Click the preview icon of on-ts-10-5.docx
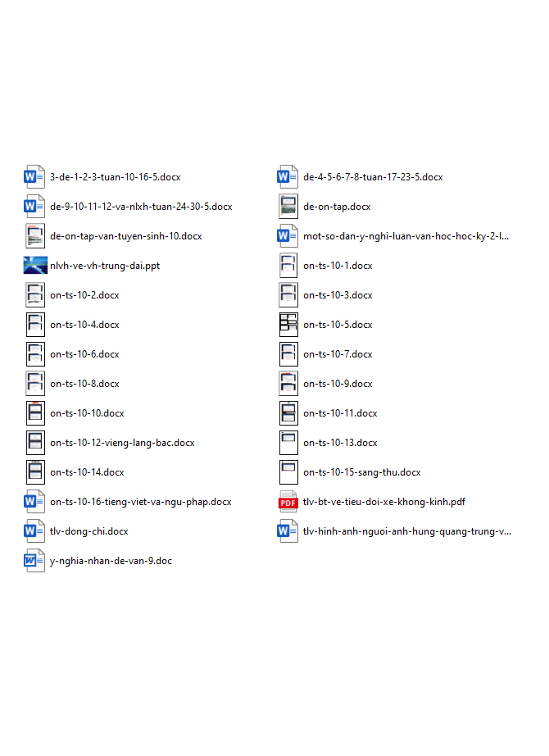 288,325
